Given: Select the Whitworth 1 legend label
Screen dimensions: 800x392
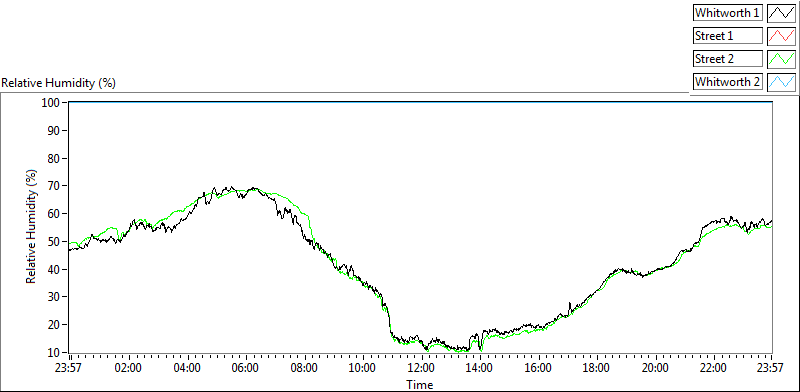Looking at the screenshot, I should [728, 13].
